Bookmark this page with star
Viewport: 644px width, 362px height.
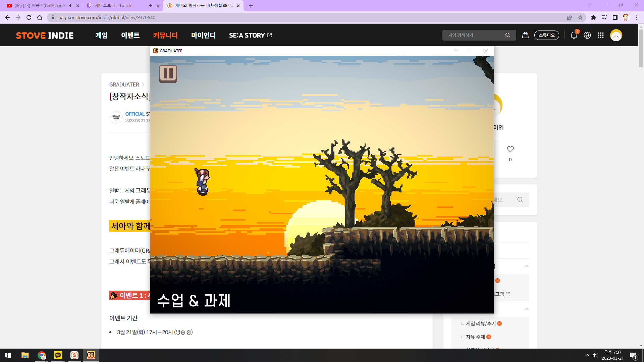click(580, 17)
